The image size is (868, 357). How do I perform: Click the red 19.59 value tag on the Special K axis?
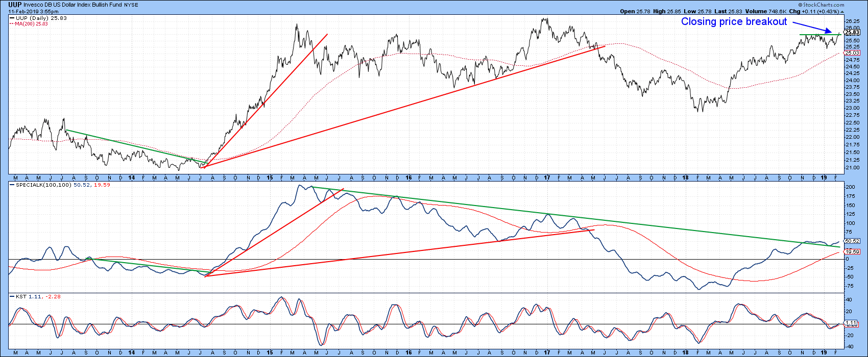pos(851,251)
